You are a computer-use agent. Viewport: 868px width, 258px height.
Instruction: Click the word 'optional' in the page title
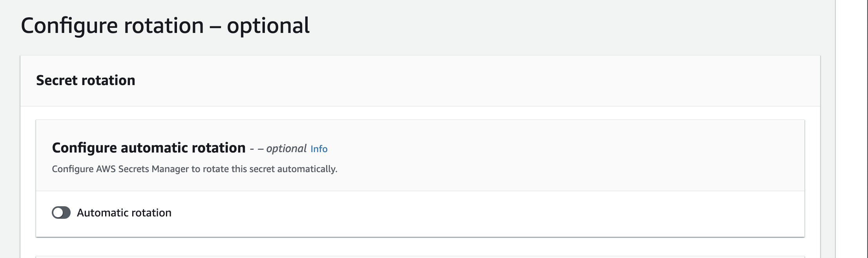click(x=268, y=26)
